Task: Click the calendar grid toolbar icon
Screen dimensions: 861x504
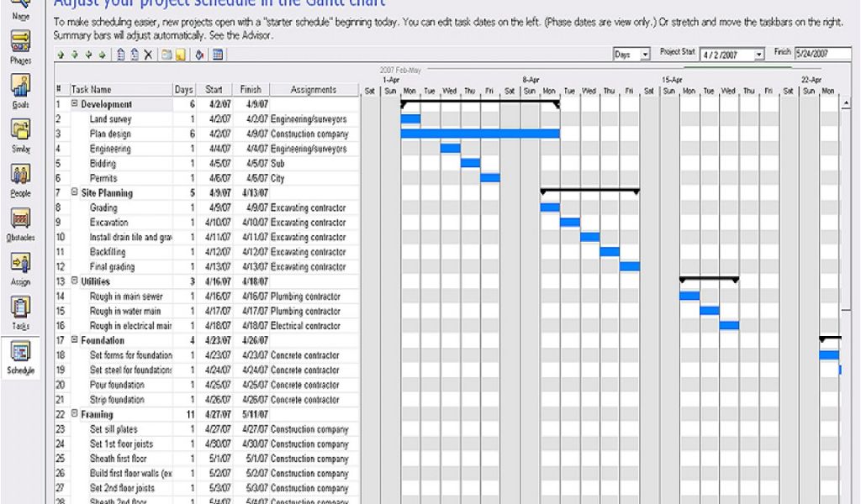Action: coord(217,55)
